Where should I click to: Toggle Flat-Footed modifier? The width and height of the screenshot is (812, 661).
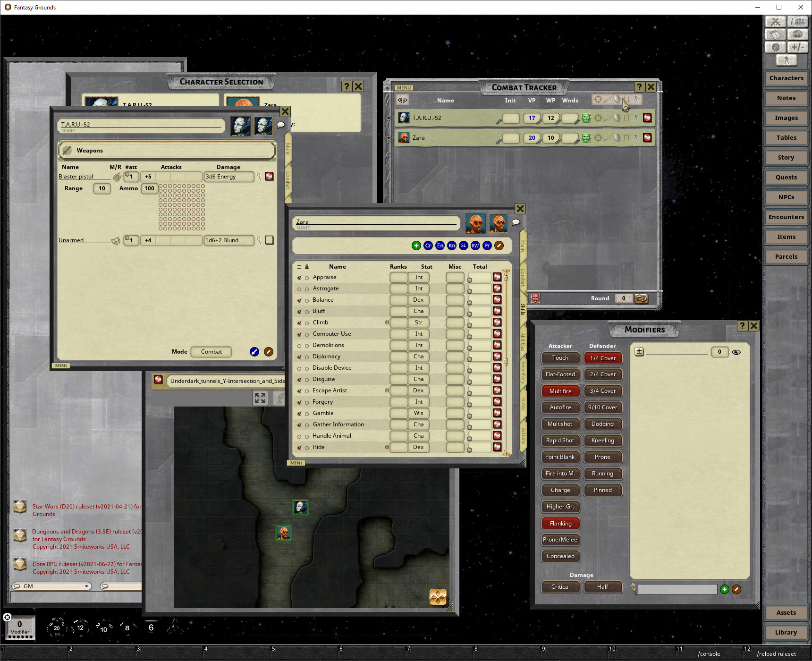(x=560, y=374)
